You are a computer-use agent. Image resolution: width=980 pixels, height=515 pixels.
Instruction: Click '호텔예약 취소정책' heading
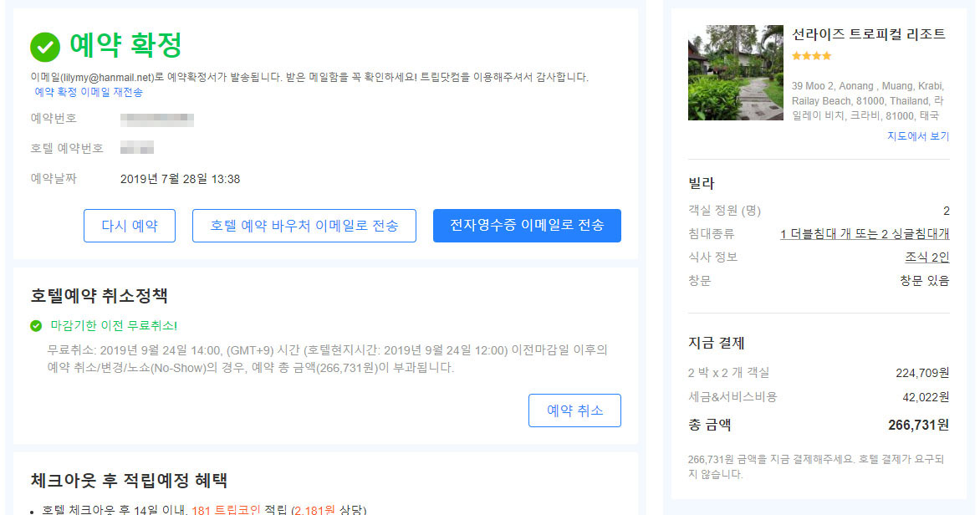tap(99, 296)
